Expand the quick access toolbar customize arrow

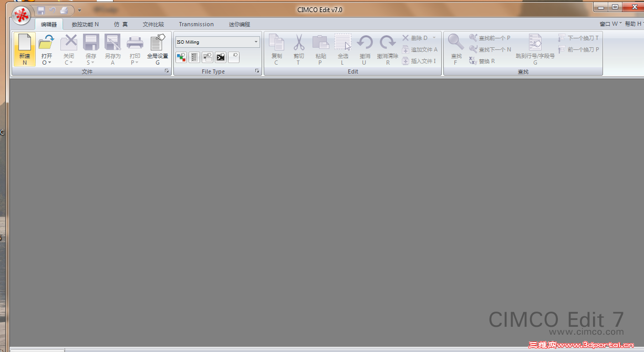[79, 10]
